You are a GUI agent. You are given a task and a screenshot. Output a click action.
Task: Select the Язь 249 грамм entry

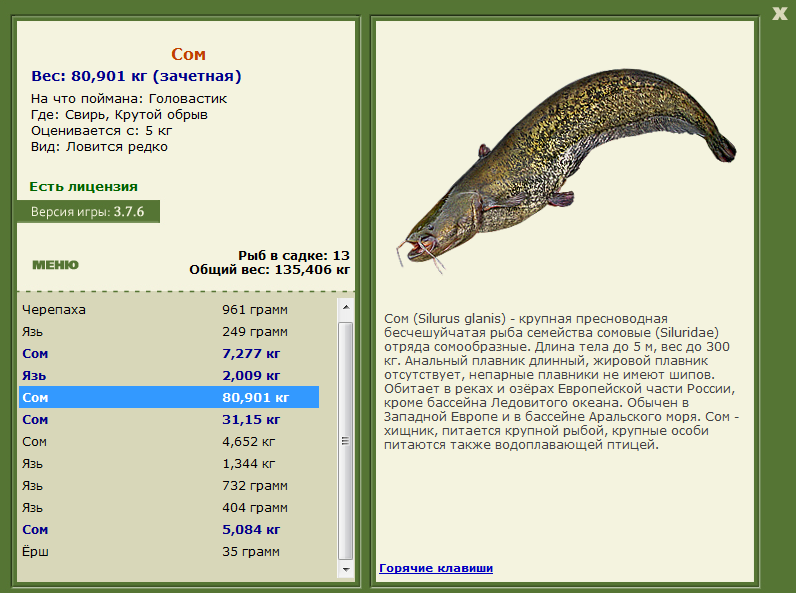tap(169, 332)
